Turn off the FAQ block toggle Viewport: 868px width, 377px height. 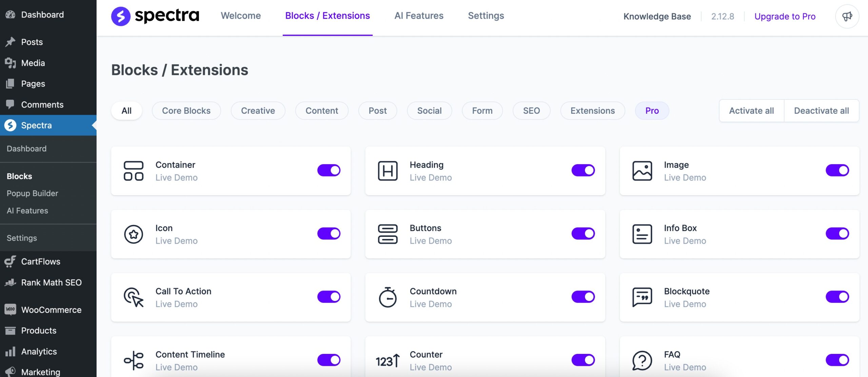(x=837, y=360)
